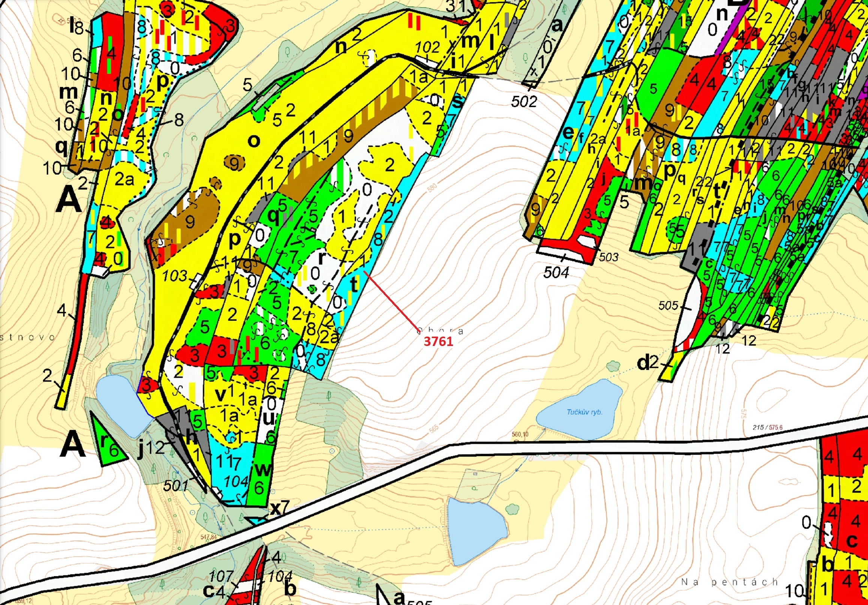Click the bold letter t on cyan strip
Image resolution: width=868 pixels, height=605 pixels.
pyautogui.click(x=354, y=284)
